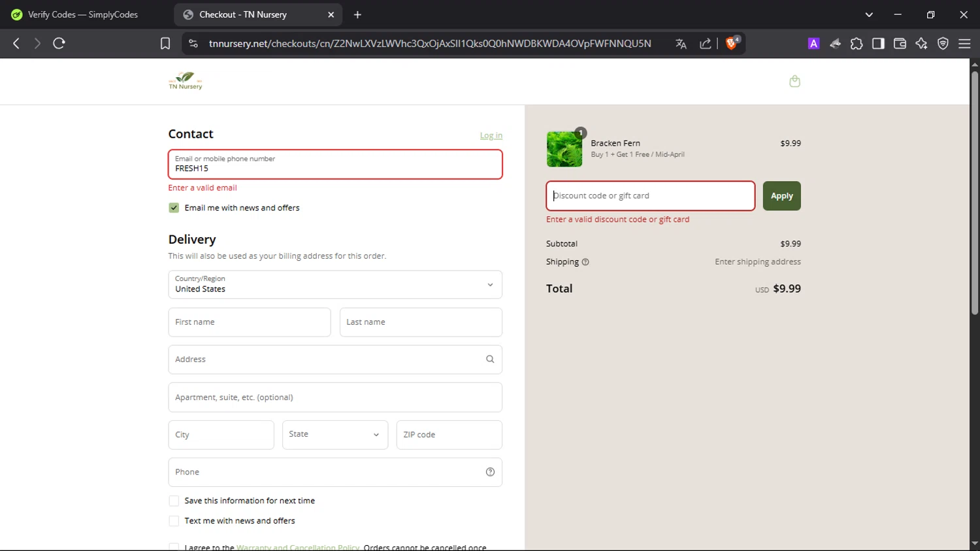Viewport: 980px width, 551px height.
Task: Reload the checkout page
Action: click(x=59, y=43)
